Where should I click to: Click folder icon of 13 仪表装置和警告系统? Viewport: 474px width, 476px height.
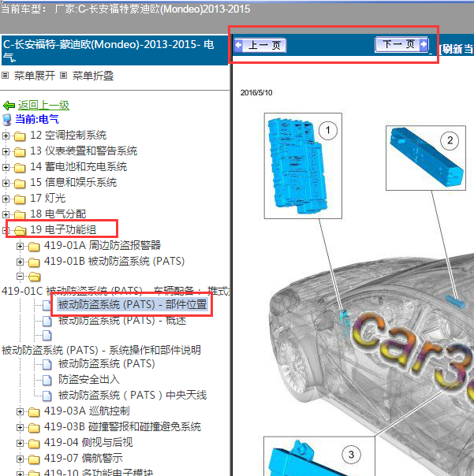(x=20, y=152)
